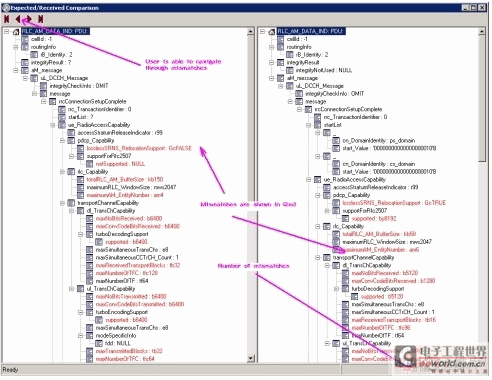This screenshot has width=492, height=380.
Task: Click left pane scrollbar down arrow
Action: pos(251,358)
